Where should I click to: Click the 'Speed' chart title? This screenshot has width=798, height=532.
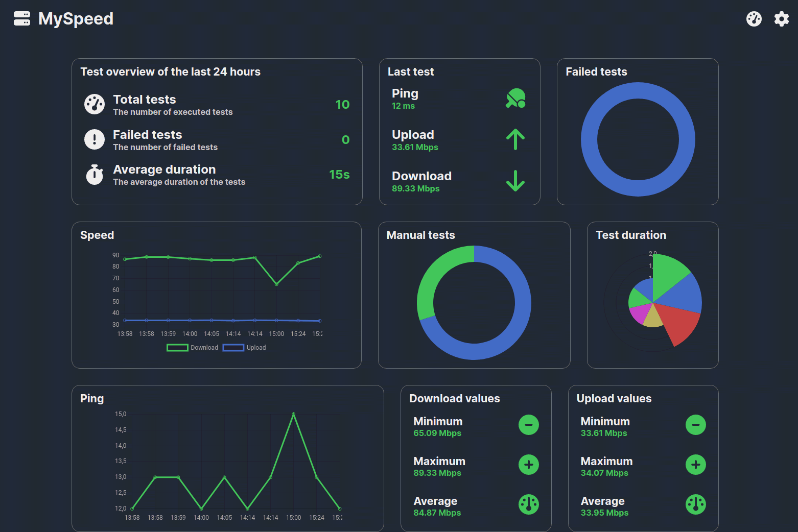(97, 235)
